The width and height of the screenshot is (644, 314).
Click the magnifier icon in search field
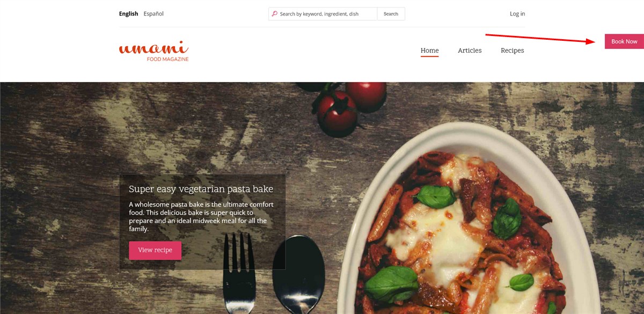click(275, 14)
